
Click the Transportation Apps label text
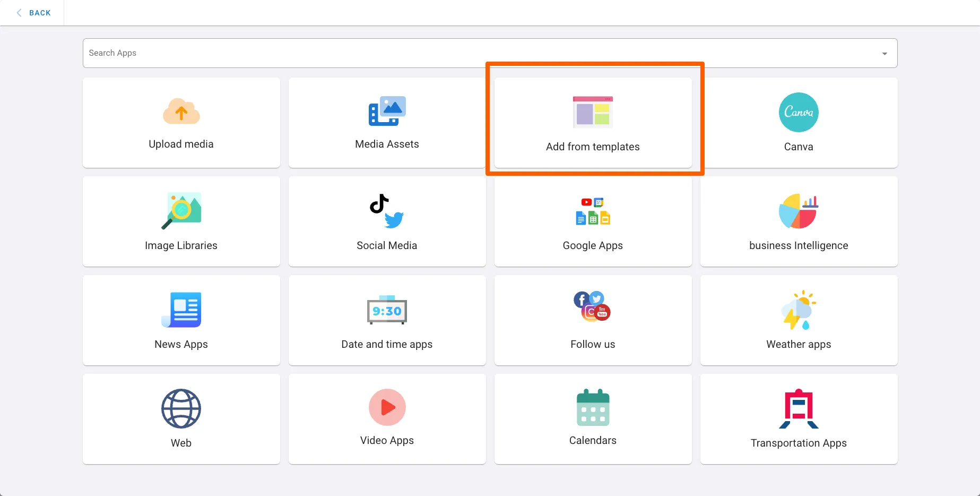799,443
